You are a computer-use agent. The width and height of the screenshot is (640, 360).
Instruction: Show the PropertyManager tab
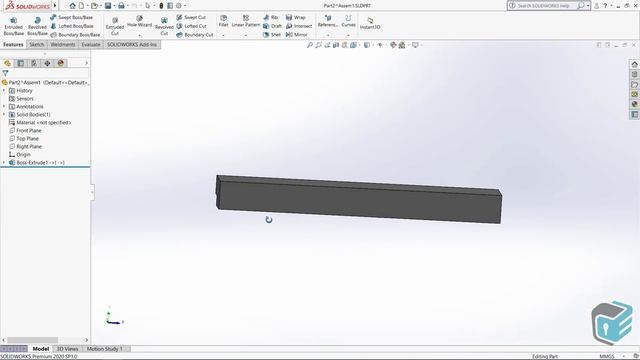tap(21, 63)
